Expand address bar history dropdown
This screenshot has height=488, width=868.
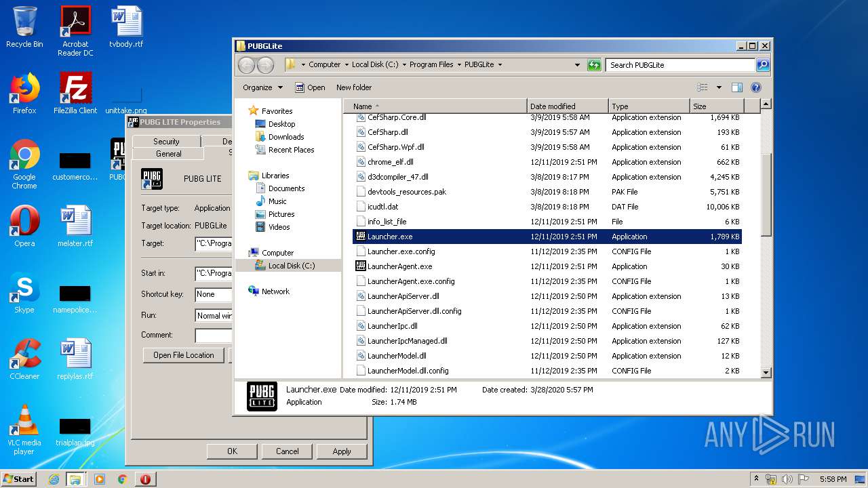[577, 65]
